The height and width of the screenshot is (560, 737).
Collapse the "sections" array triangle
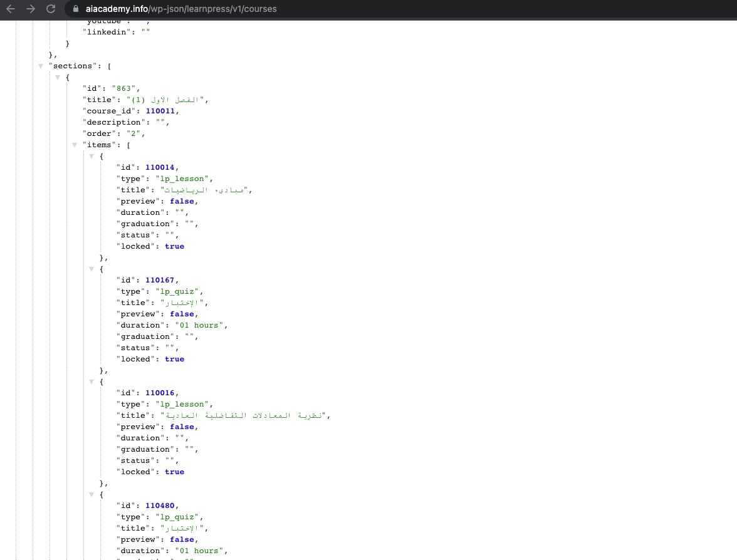41,66
